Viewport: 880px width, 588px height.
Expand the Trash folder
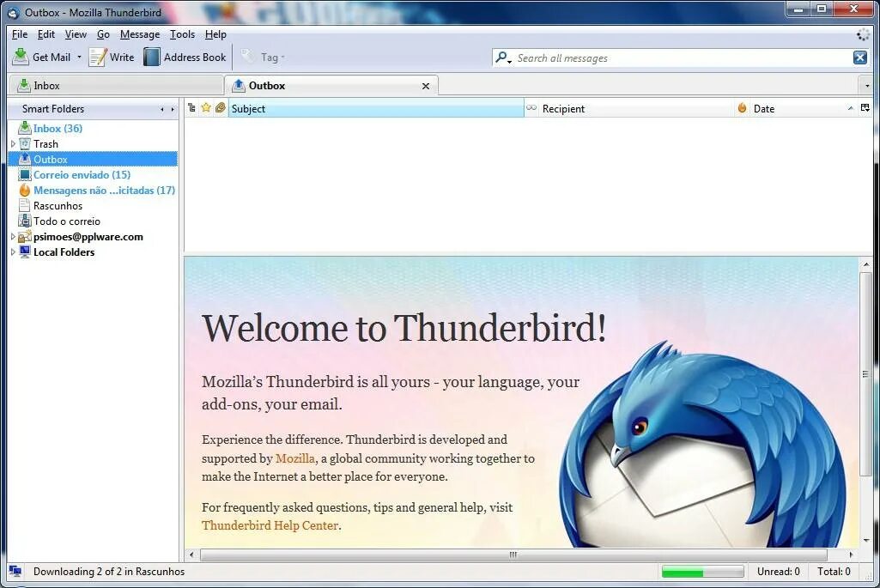[x=13, y=144]
